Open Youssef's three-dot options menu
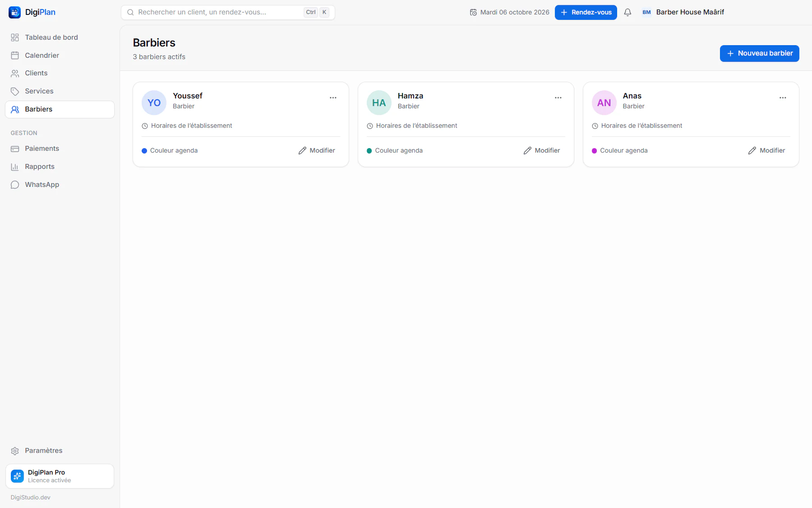812x508 pixels. 333,98
